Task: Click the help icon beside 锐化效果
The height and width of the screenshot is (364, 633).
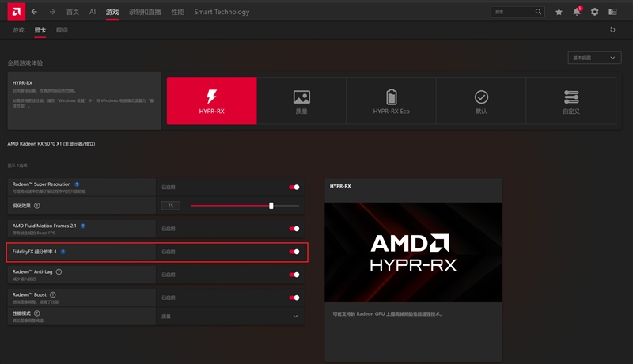Action: tap(37, 206)
